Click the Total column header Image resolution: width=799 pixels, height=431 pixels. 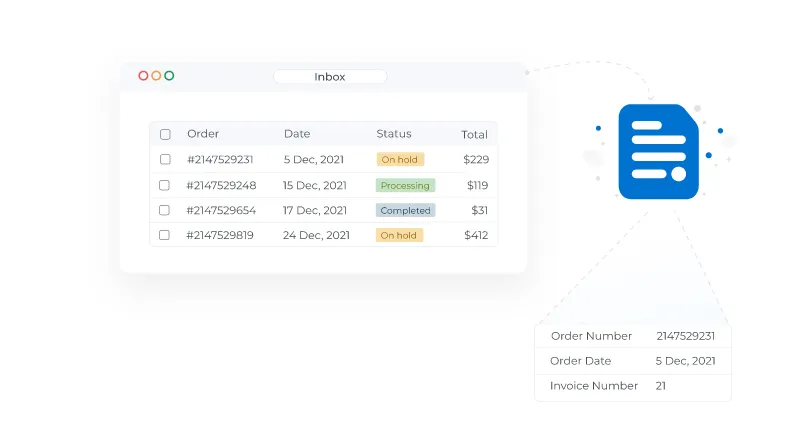(474, 134)
